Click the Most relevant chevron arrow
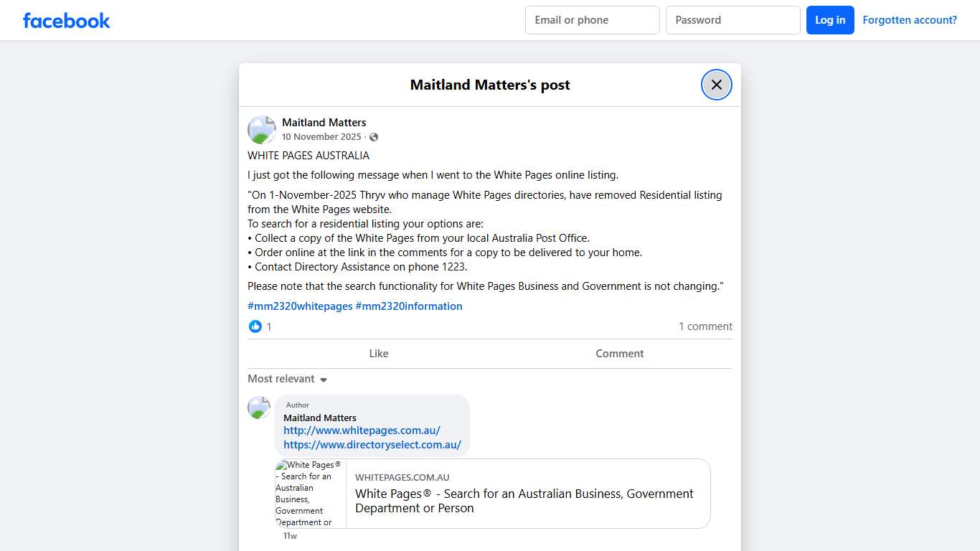The height and width of the screenshot is (551, 980). point(323,379)
